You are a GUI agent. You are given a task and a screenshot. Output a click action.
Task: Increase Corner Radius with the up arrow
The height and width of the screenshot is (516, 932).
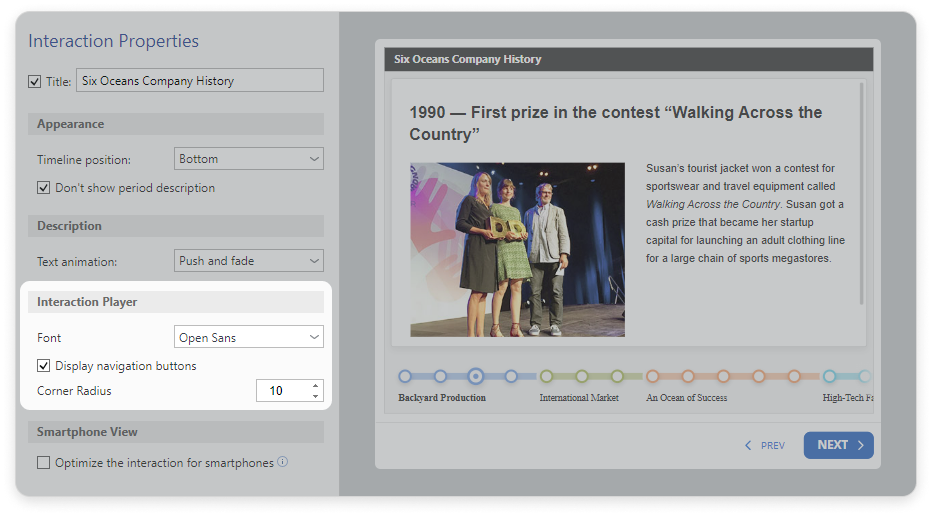[x=316, y=386]
